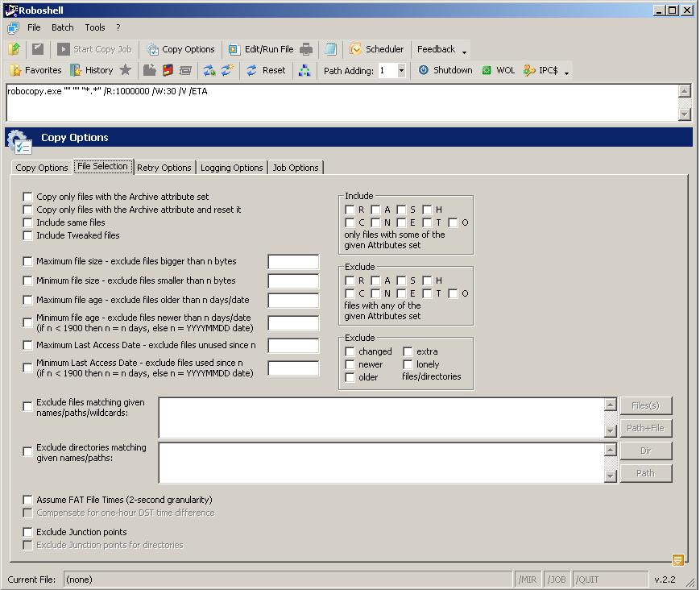Click the WOL toolbar button
Viewport: 700px width, 590px height.
click(499, 70)
